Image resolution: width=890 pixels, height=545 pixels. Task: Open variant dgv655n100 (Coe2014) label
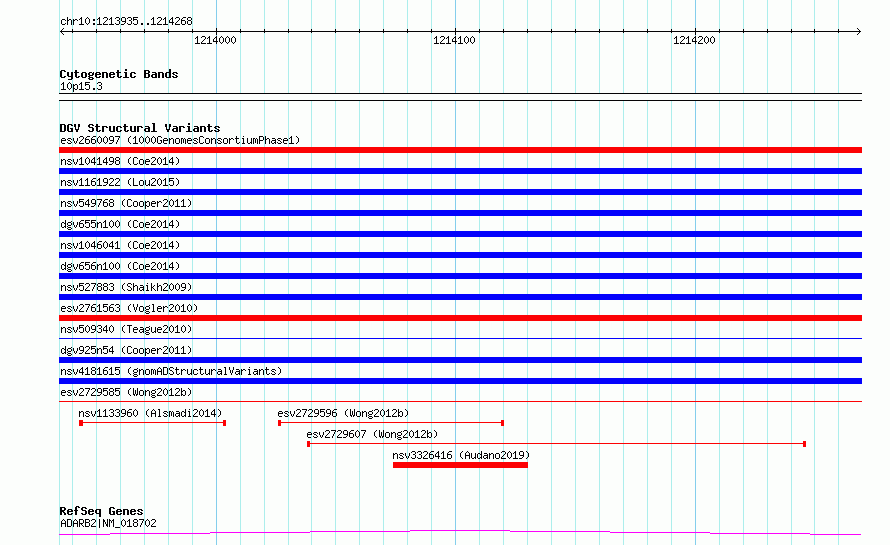pyautogui.click(x=120, y=224)
